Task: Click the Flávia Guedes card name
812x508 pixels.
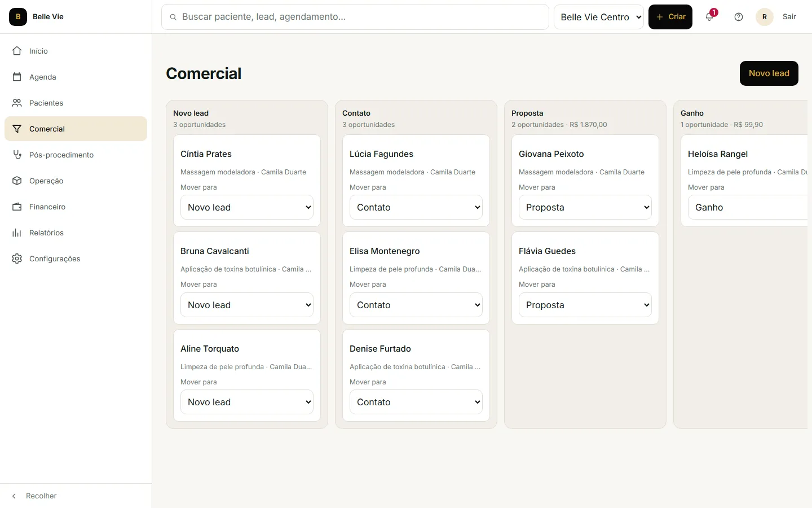Action: tap(547, 251)
